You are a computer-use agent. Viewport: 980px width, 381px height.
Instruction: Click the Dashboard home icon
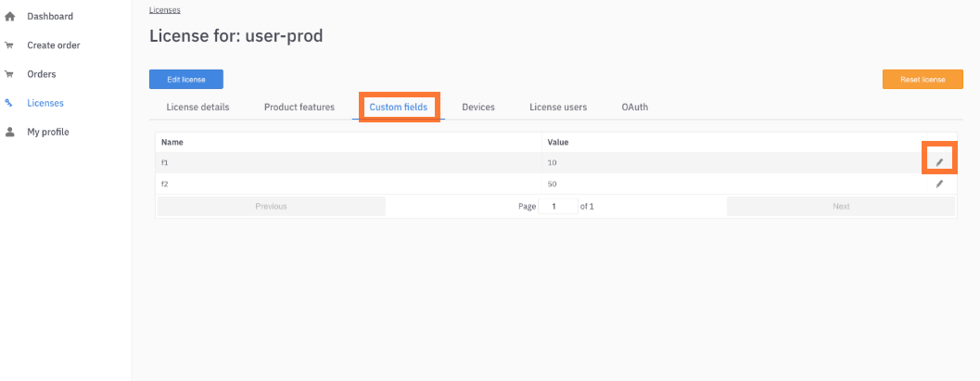pyautogui.click(x=10, y=17)
